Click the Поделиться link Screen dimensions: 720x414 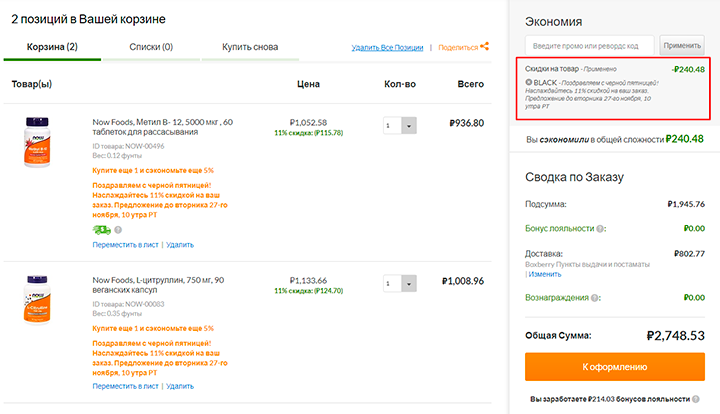(458, 47)
